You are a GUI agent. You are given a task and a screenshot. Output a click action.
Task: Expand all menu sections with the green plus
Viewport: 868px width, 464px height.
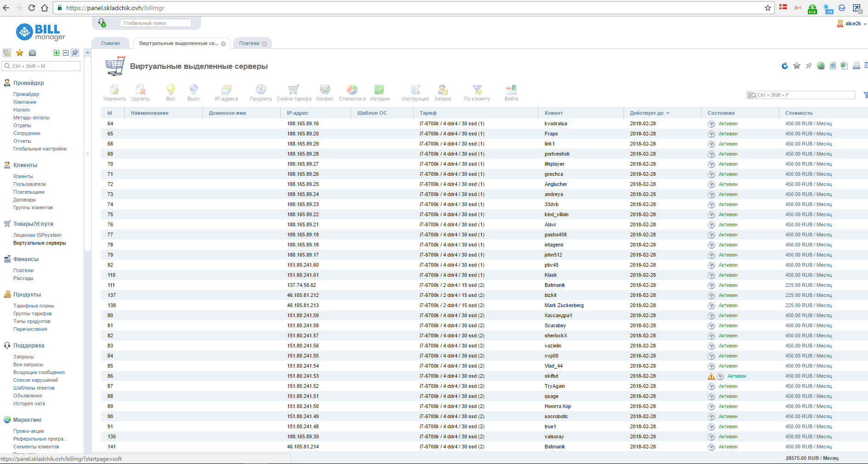point(56,53)
